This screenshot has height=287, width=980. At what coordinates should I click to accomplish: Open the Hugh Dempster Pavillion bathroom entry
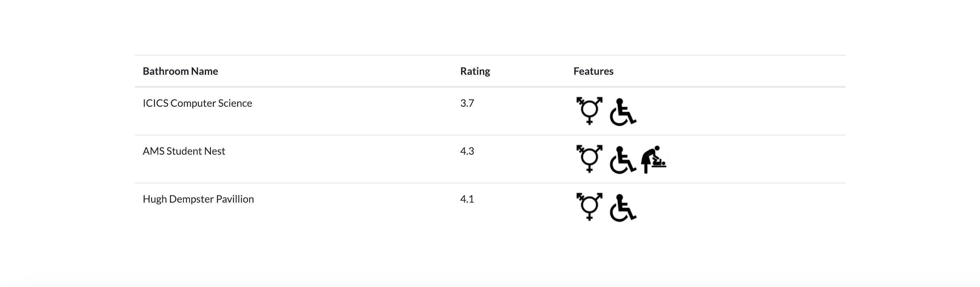point(198,199)
